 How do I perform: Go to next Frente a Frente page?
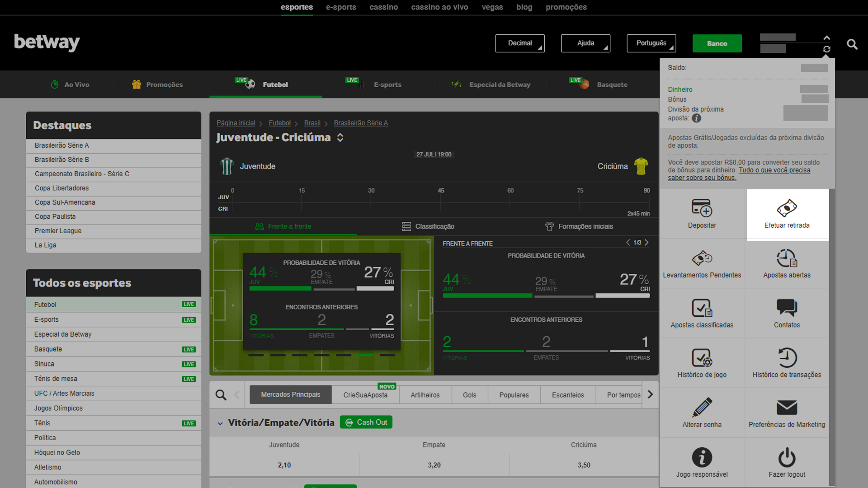coord(646,243)
